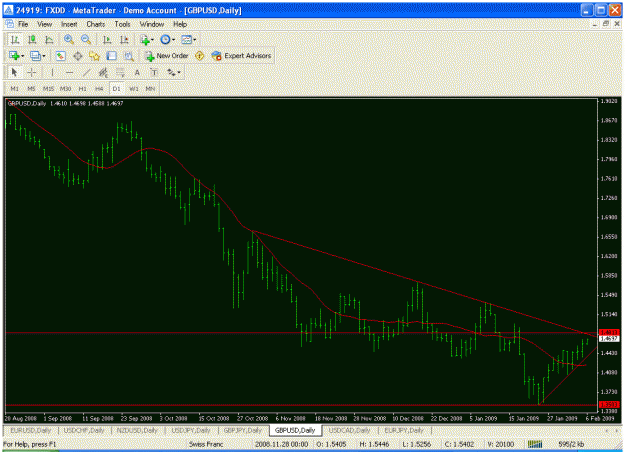Enable the auto scroll chart icon
Screen dimensions: 625x452
click(x=107, y=39)
